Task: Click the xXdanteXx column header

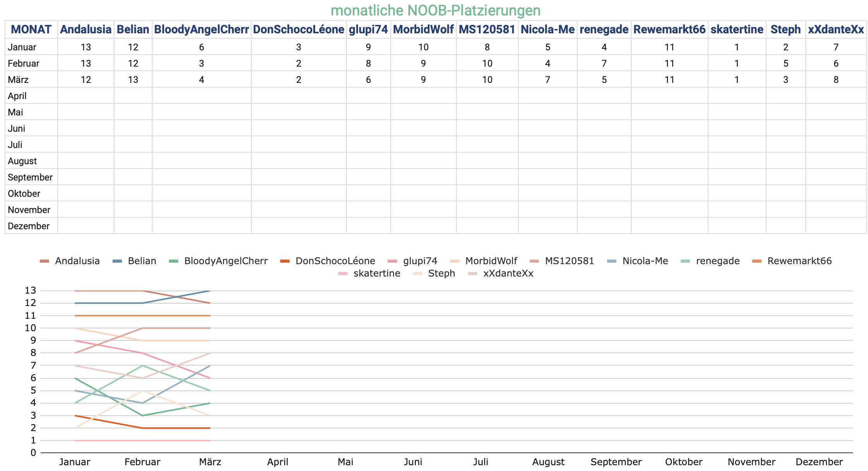Action: click(836, 29)
